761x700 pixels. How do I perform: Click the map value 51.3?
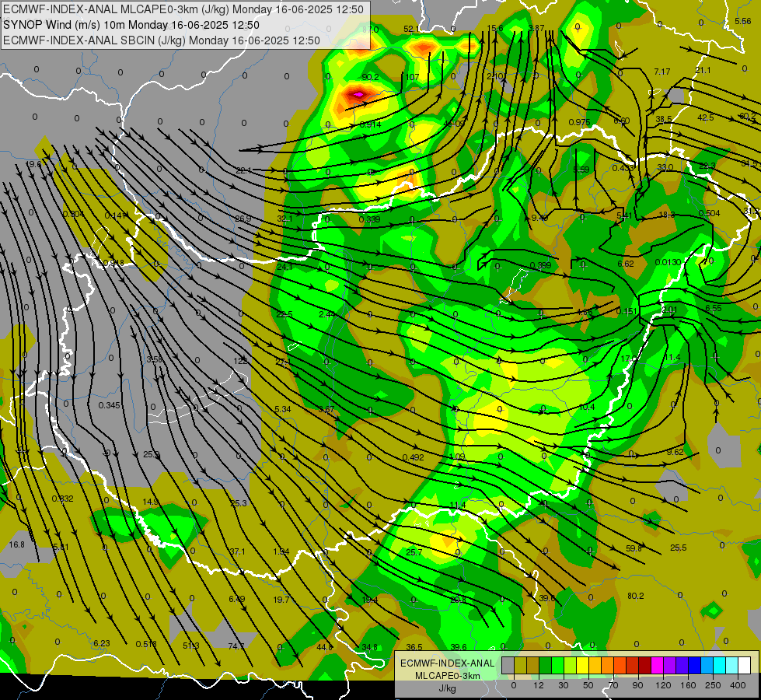point(190,646)
